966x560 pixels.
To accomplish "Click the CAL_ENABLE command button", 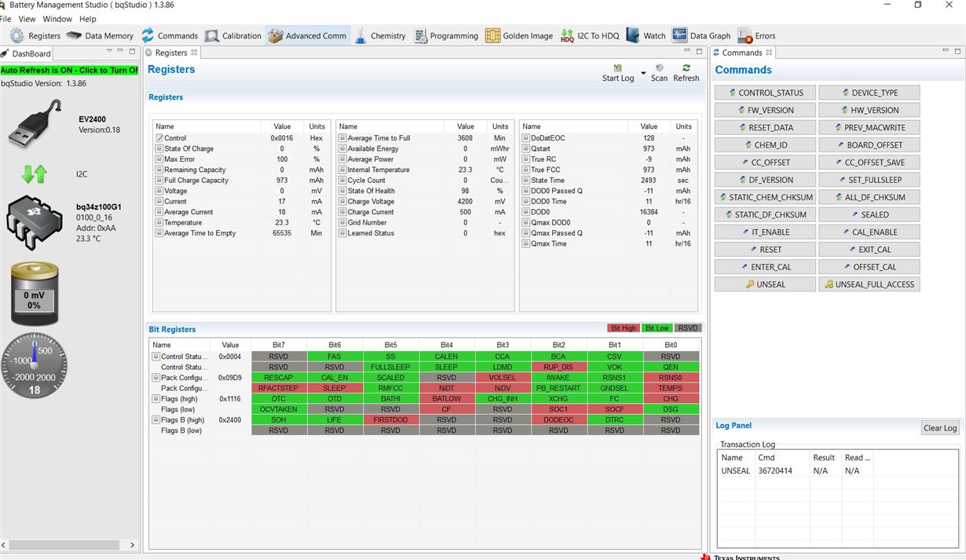I will pyautogui.click(x=869, y=232).
